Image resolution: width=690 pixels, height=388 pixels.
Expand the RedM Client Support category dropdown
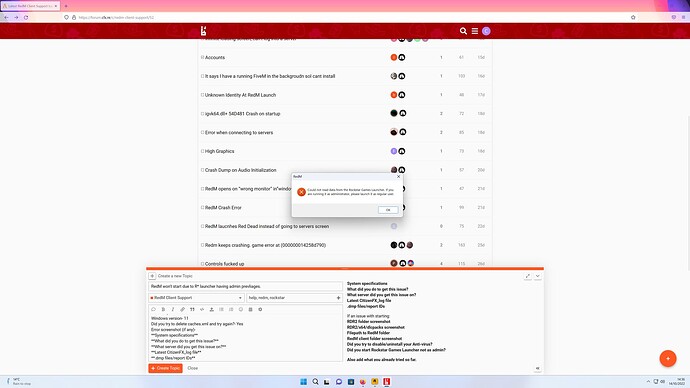point(196,298)
